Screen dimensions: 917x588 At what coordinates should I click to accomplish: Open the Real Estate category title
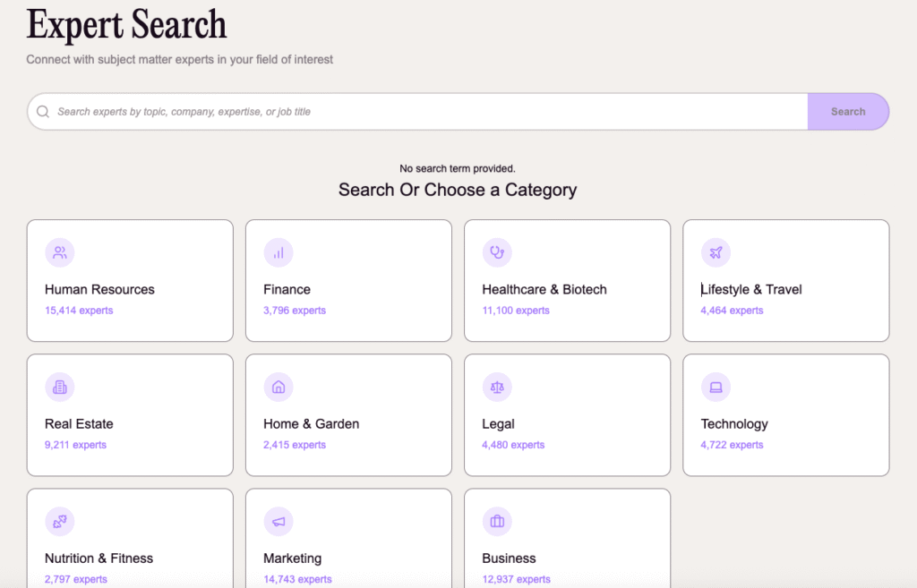(79, 423)
